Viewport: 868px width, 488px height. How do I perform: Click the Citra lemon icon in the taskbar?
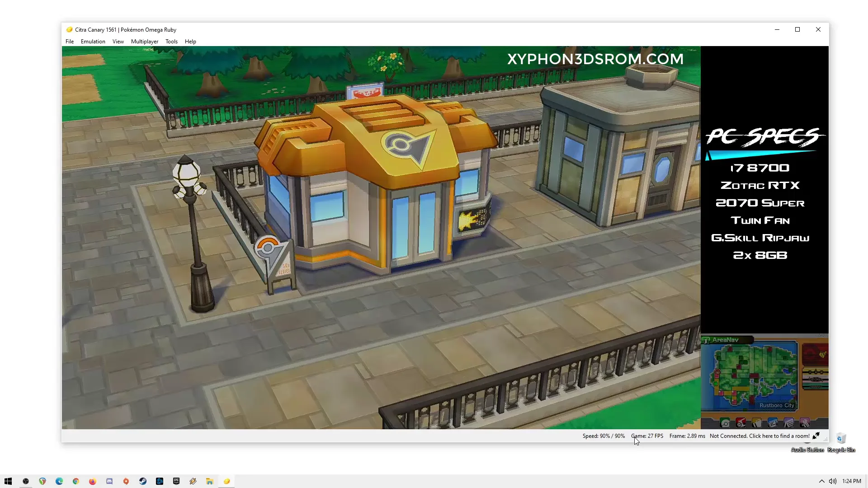coord(226,481)
